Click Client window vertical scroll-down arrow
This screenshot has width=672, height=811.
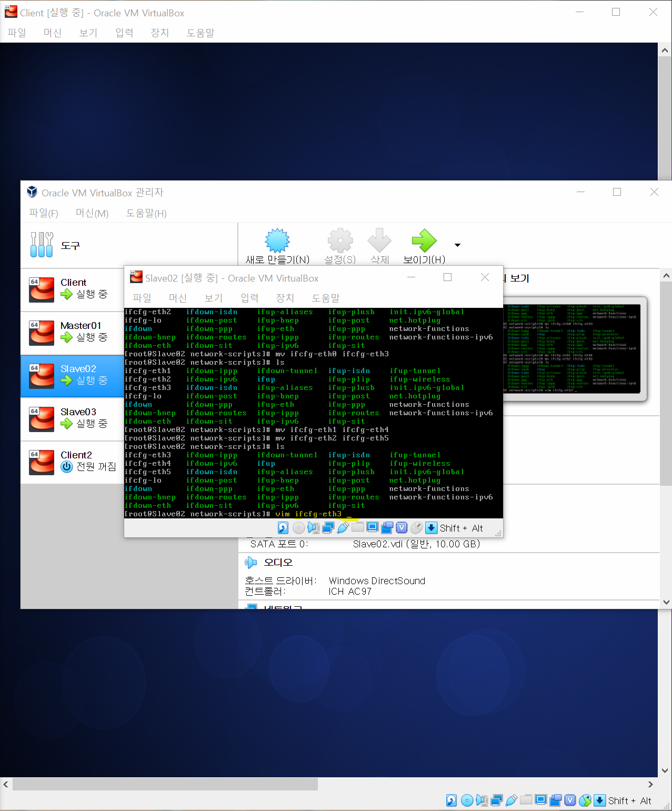click(x=665, y=770)
